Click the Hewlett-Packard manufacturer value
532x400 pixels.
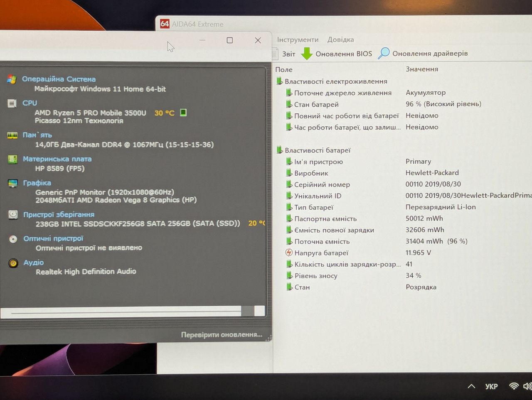pyautogui.click(x=432, y=173)
